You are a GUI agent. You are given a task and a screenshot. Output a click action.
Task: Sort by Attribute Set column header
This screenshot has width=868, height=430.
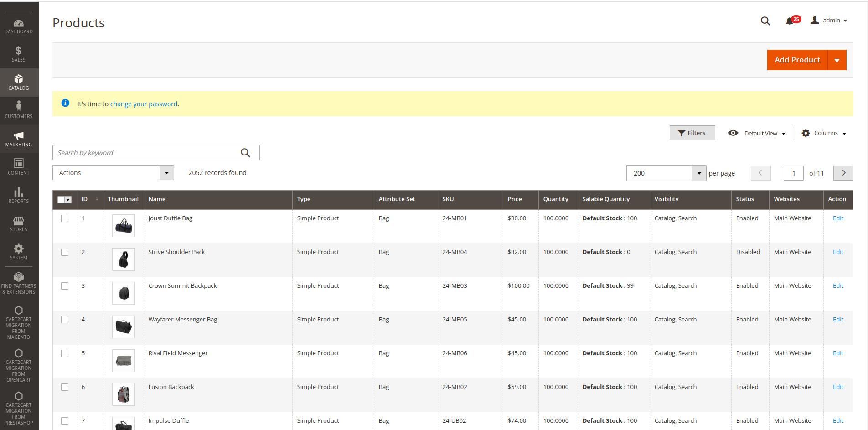(406, 199)
